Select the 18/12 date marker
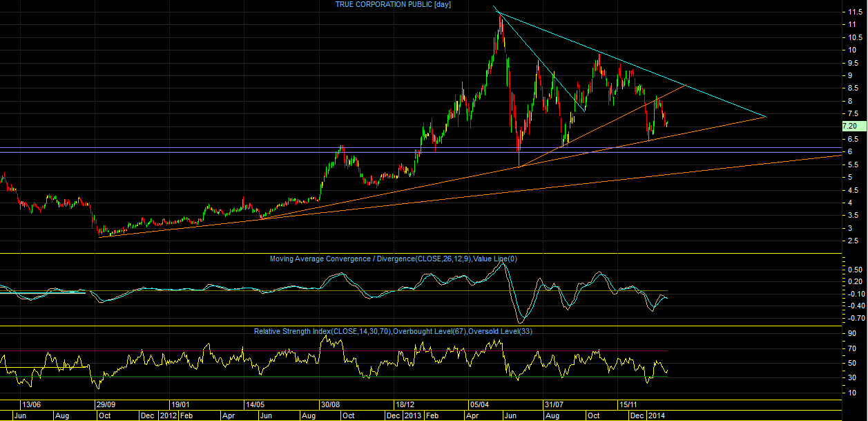This screenshot has width=868, height=421. 405,404
